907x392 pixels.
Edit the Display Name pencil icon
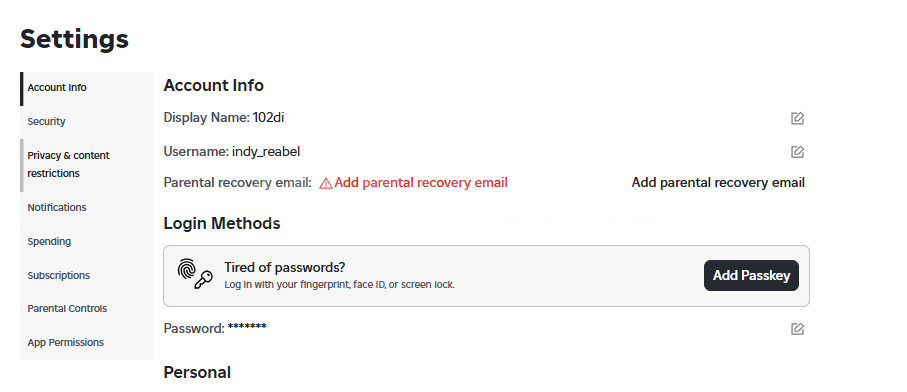coord(797,119)
